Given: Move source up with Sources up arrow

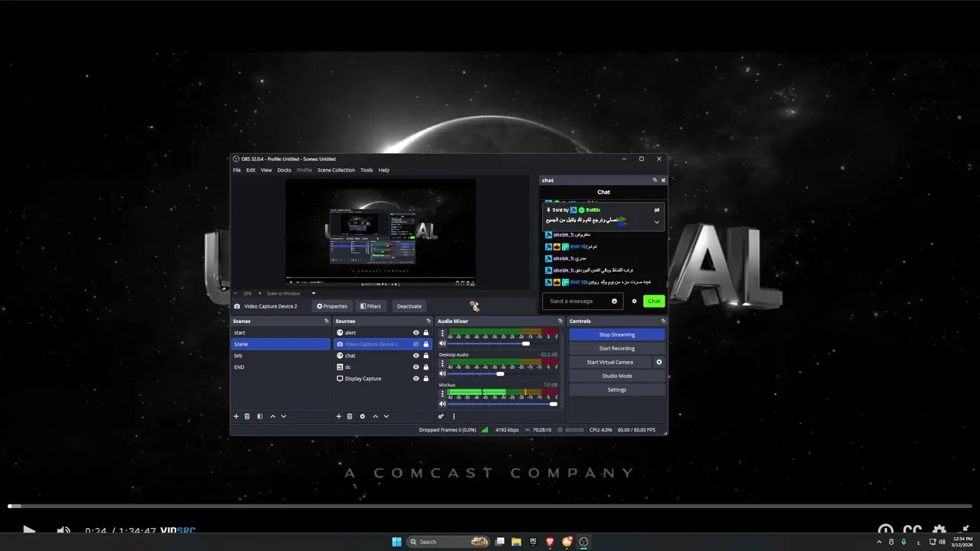Looking at the screenshot, I should point(375,416).
